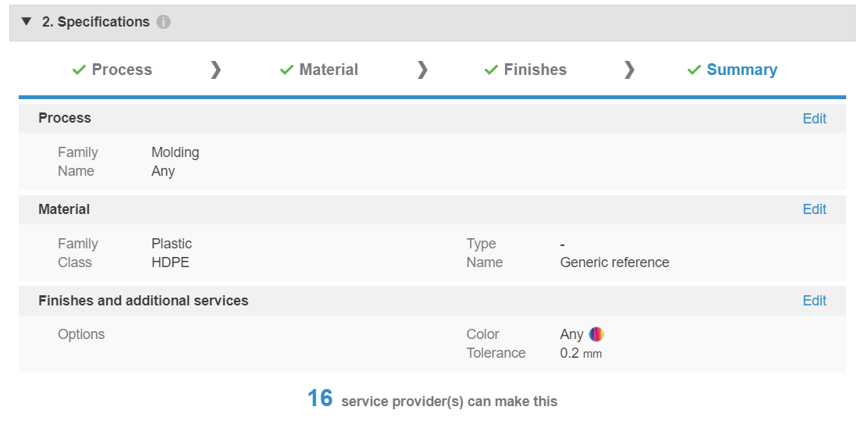This screenshot has height=421, width=868.
Task: Collapse the 2. Specifications section triangle
Action: (26, 22)
